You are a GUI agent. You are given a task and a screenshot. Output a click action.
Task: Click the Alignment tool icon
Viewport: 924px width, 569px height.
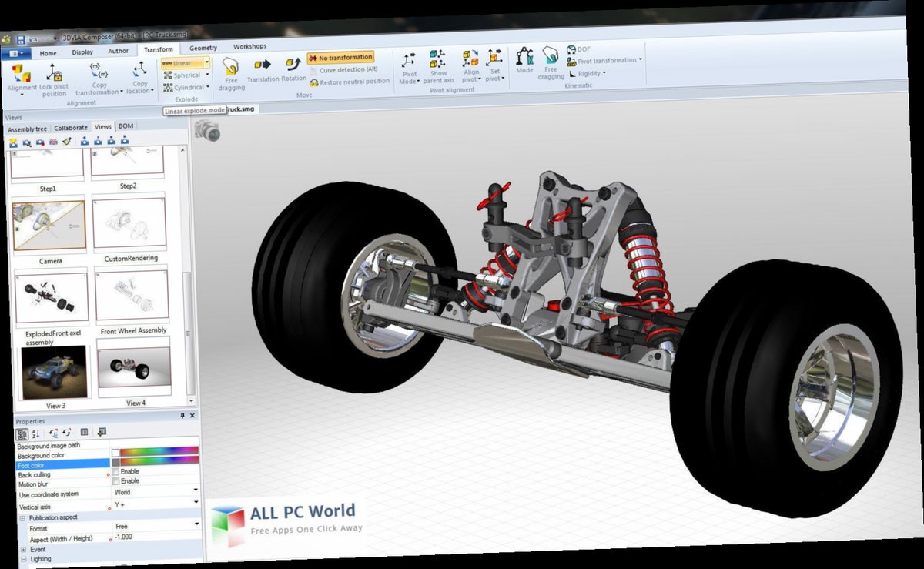point(21,74)
